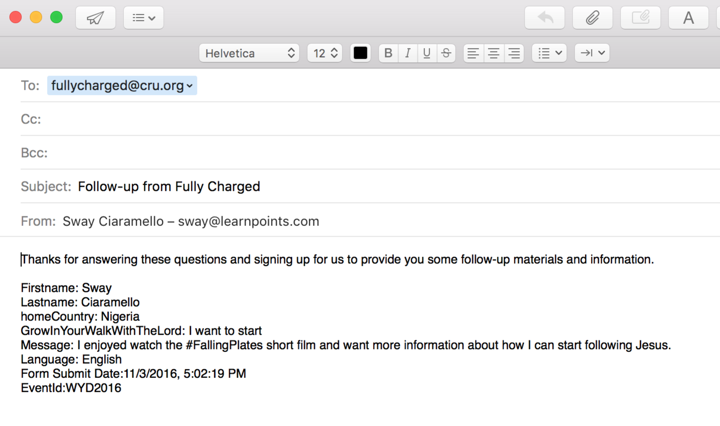Open the indent options dropdown

point(591,53)
